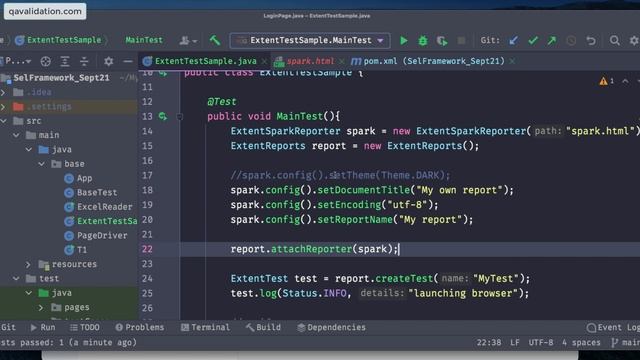Update project via Git blue arrow

click(513, 40)
